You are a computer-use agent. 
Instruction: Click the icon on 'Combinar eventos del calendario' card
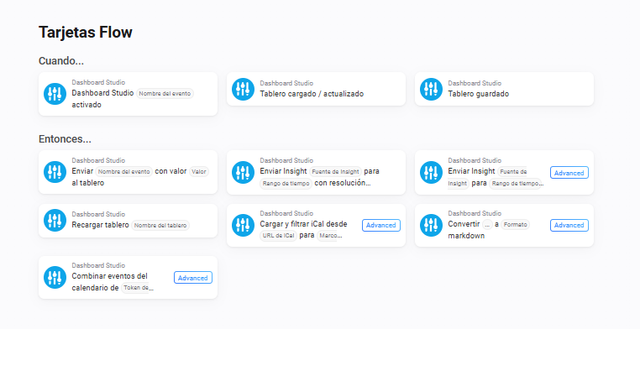point(55,278)
